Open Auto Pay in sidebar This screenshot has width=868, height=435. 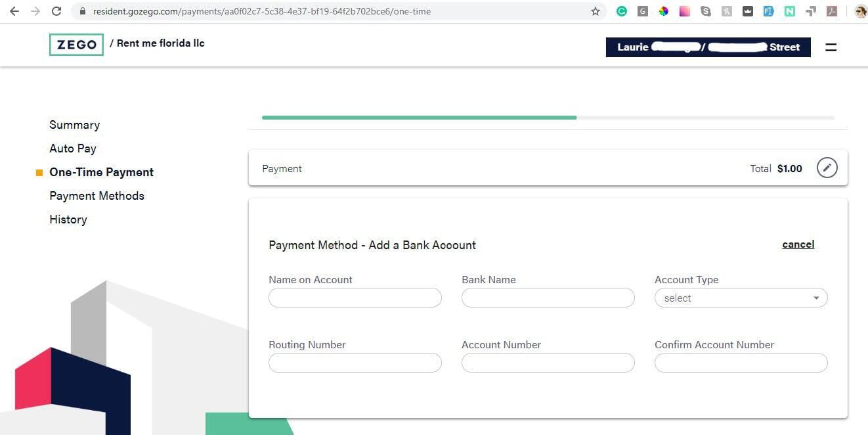[x=73, y=149]
